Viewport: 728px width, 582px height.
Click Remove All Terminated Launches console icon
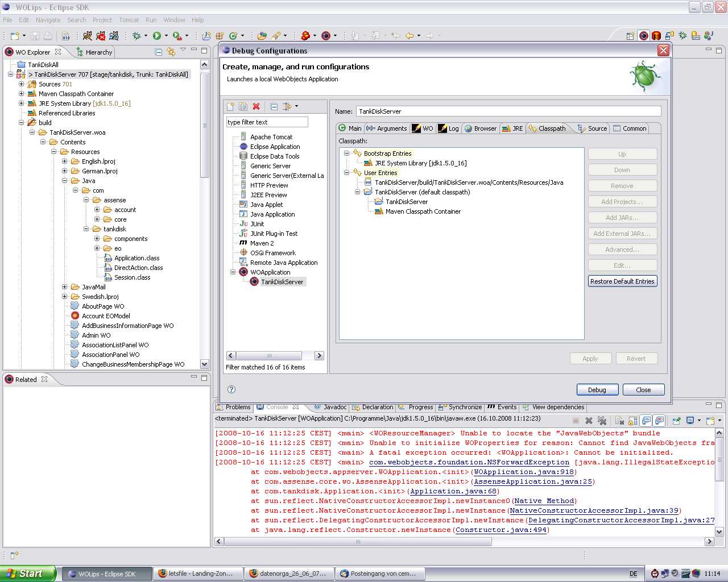pyautogui.click(x=602, y=421)
